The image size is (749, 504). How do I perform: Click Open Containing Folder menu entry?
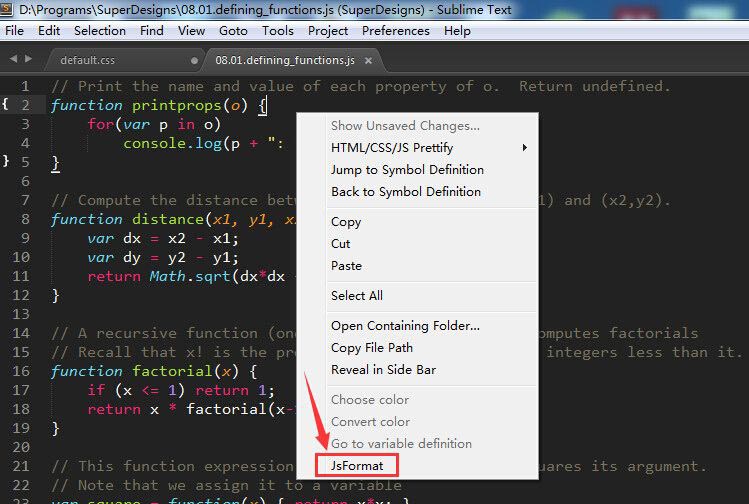click(405, 326)
